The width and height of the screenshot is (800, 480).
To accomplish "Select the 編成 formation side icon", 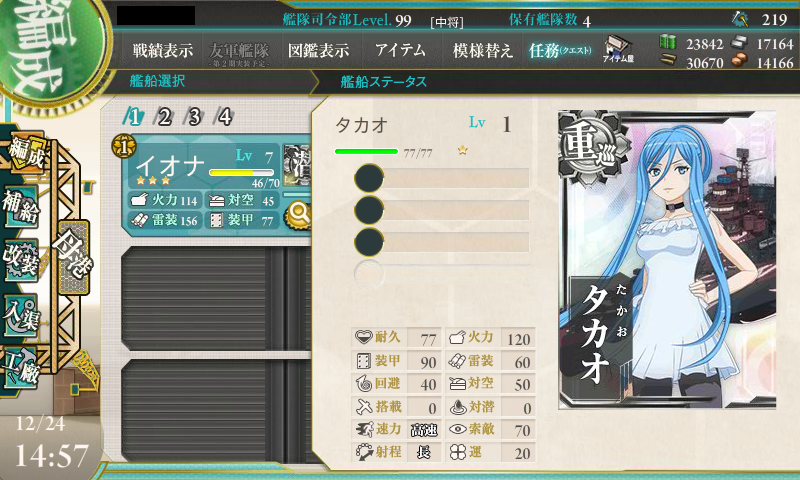I will pos(28,153).
